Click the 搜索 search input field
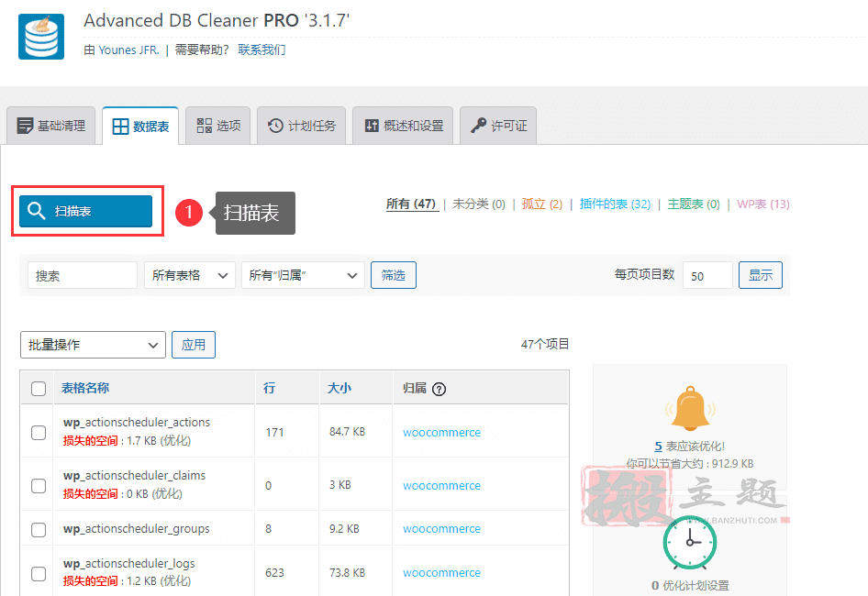 click(83, 275)
